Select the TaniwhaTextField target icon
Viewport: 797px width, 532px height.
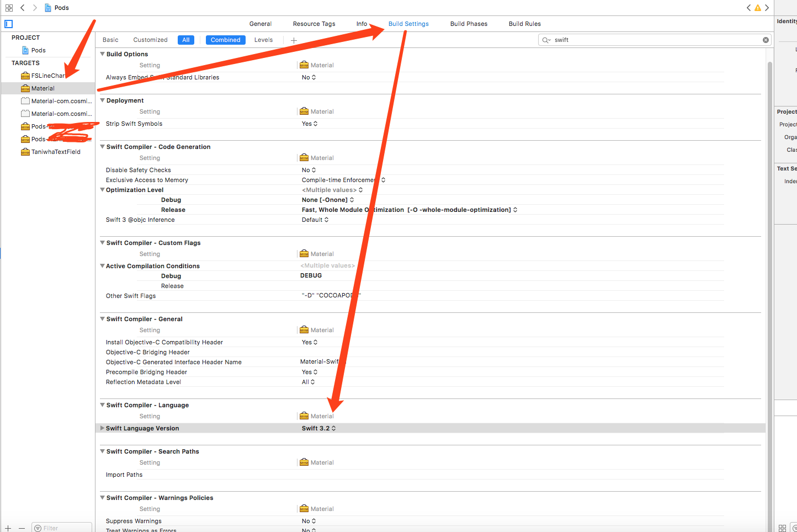tap(25, 152)
